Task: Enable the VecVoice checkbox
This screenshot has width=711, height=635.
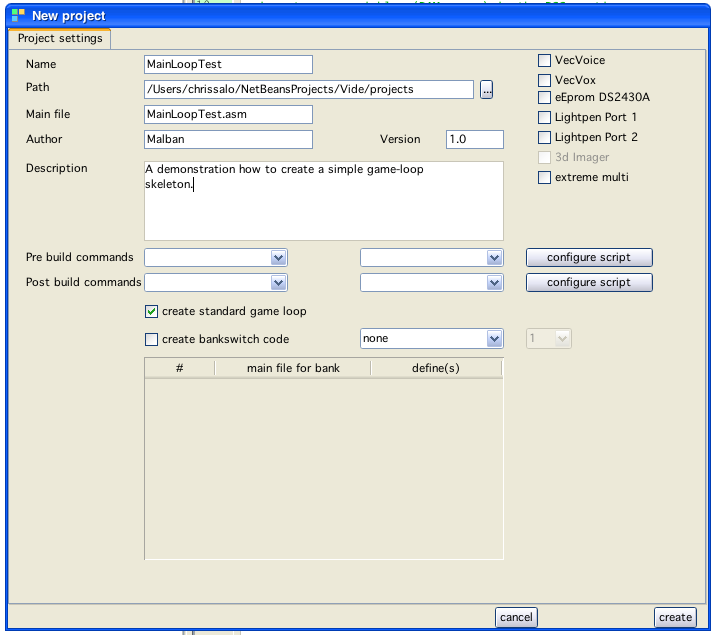Action: click(x=544, y=61)
